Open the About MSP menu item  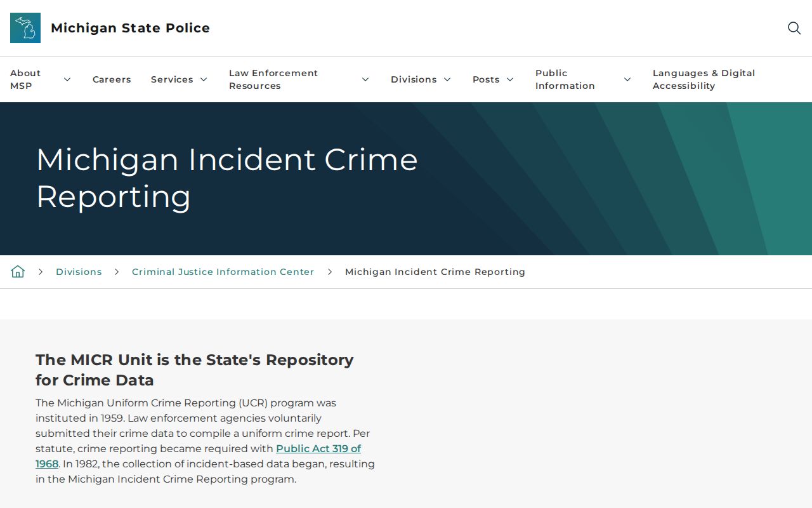click(25, 79)
